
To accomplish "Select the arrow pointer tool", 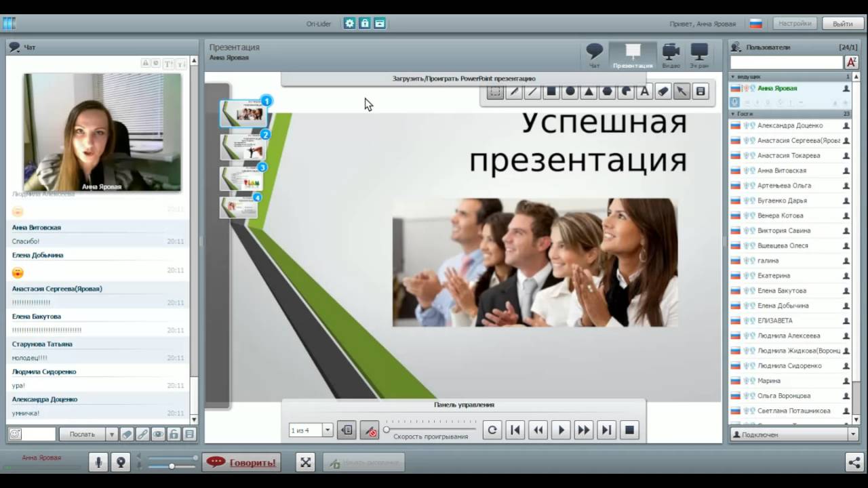I will [682, 91].
